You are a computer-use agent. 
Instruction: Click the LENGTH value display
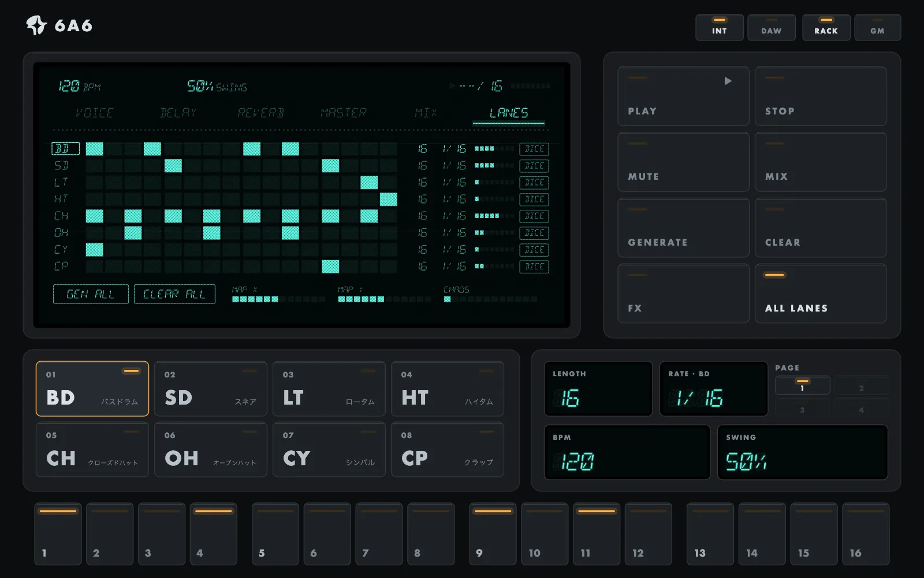click(x=598, y=389)
